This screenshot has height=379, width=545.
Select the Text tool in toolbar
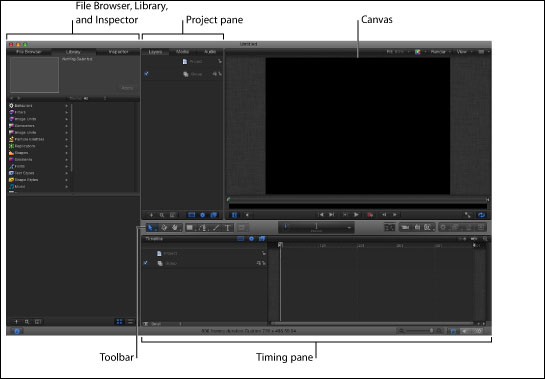pyautogui.click(x=228, y=228)
